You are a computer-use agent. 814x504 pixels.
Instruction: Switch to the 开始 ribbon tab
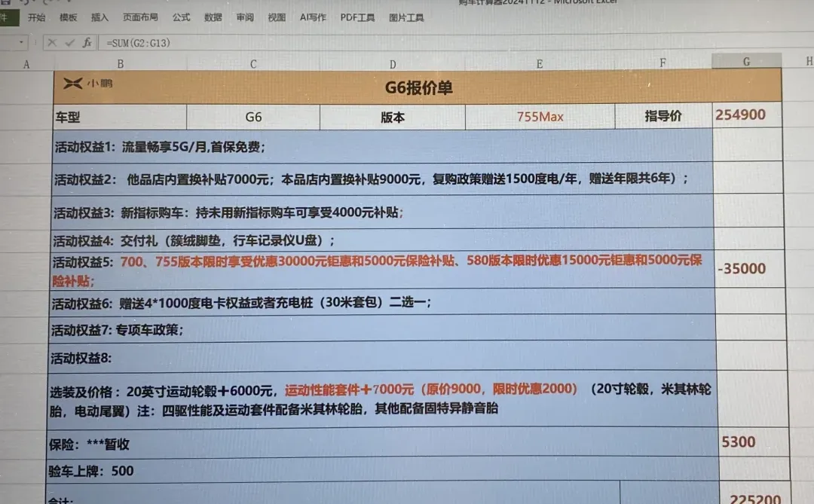[35, 17]
